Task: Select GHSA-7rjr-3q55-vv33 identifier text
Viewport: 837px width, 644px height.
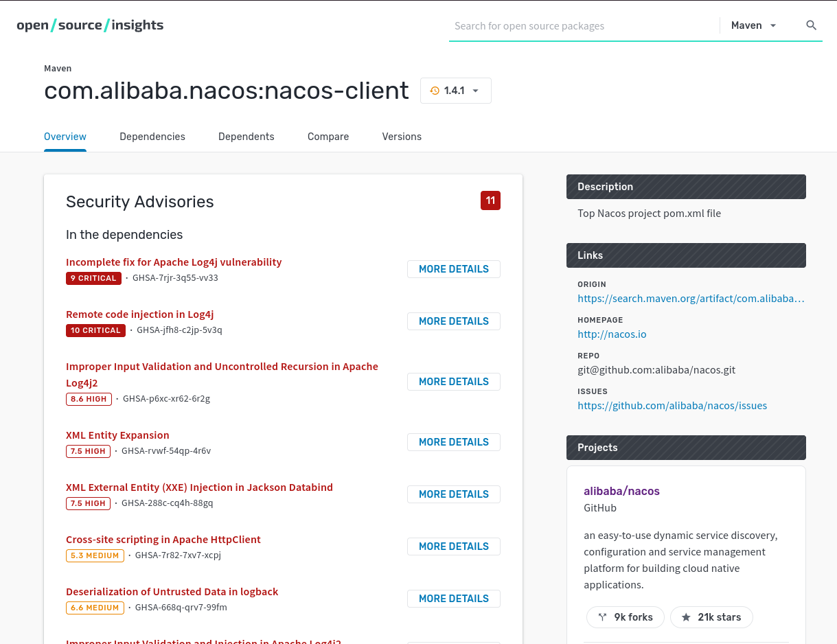Action: pos(175,278)
